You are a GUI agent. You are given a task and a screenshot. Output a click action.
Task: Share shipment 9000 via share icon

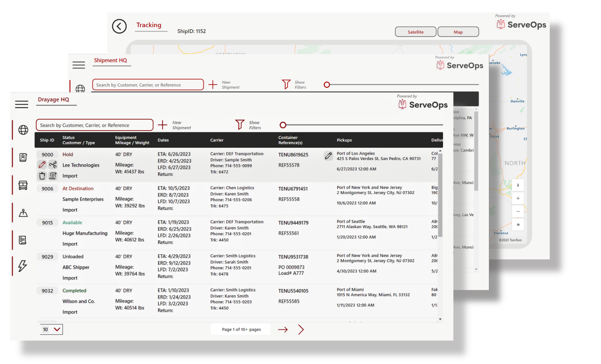[53, 165]
